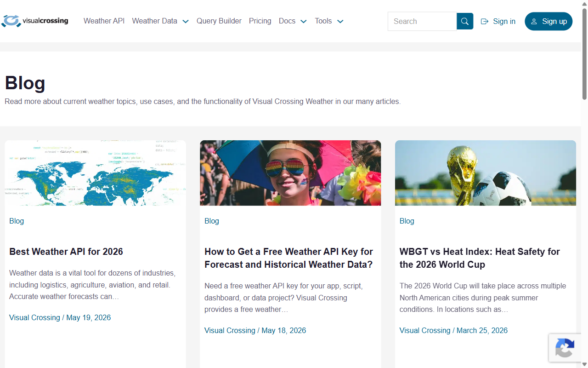
Task: Click the magnifying glass search button
Action: (465, 21)
